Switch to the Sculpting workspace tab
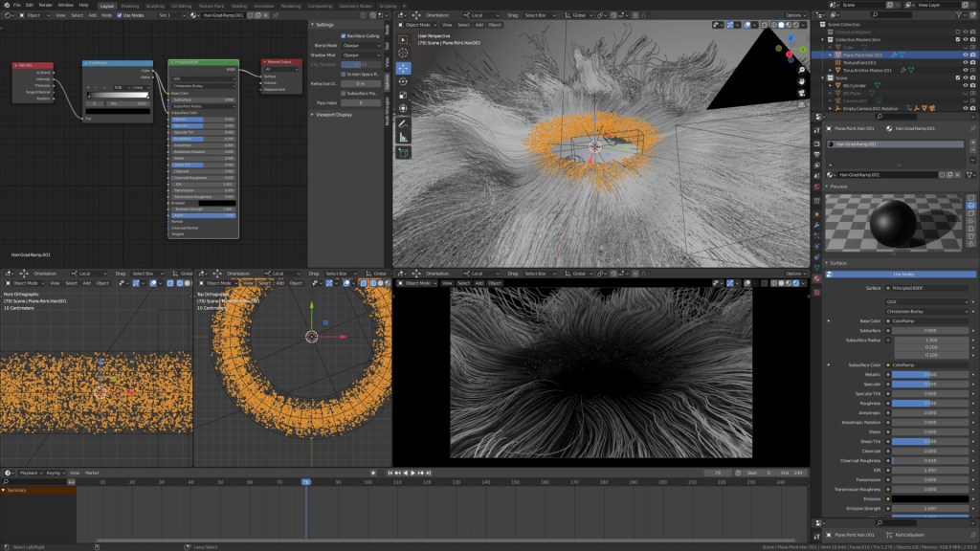This screenshot has height=551, width=980. point(154,5)
